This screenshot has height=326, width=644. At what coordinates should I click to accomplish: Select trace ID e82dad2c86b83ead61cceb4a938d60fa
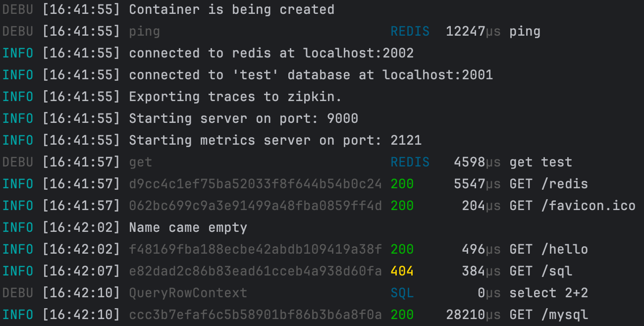(x=256, y=271)
